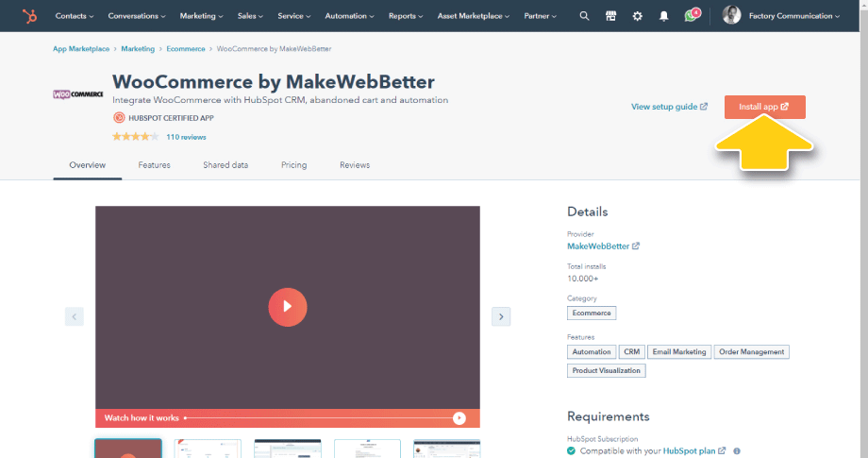
Task: Click the HubSpot certified app badge icon
Action: tap(119, 117)
